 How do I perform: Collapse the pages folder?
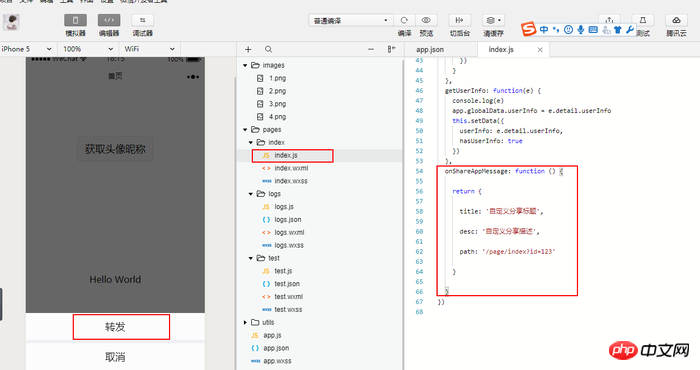coord(245,130)
